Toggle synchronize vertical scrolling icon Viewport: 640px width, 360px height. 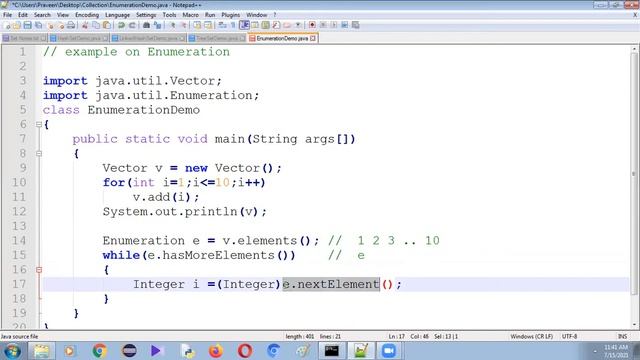[197, 25]
